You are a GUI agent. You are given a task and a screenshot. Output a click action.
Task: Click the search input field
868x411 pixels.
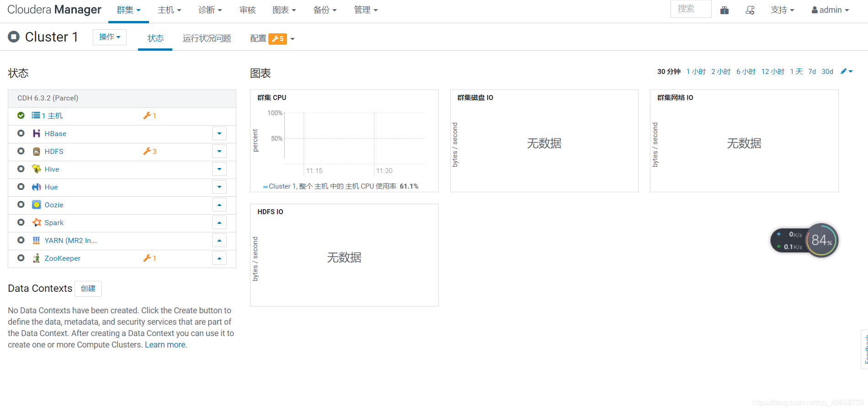click(x=691, y=9)
